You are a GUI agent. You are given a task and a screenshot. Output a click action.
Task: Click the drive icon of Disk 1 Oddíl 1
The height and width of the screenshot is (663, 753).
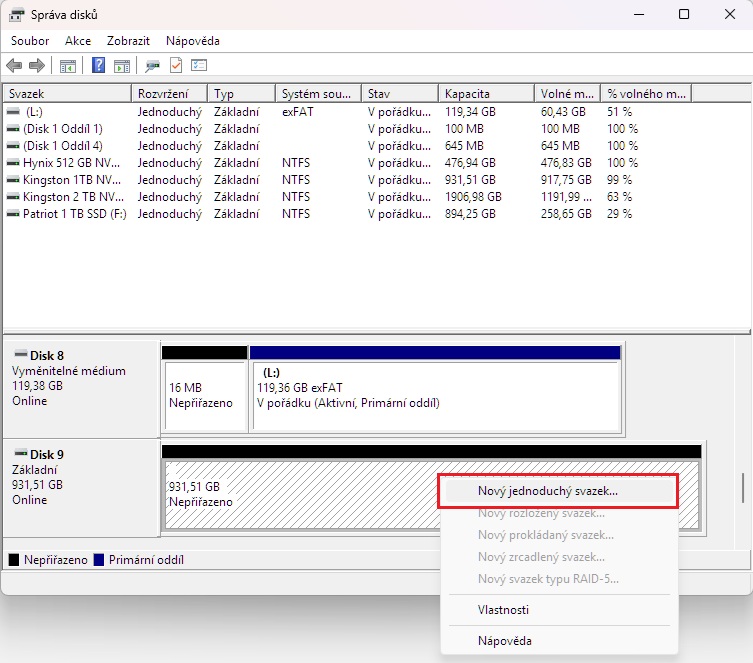point(13,129)
